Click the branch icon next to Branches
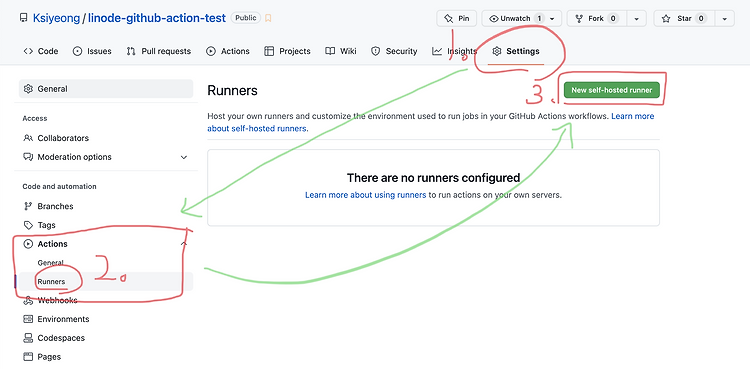 [x=28, y=206]
